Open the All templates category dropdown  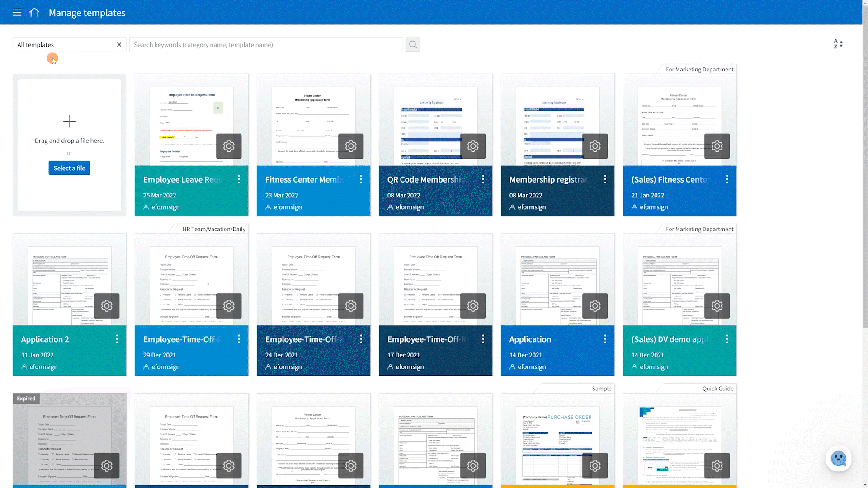point(69,45)
